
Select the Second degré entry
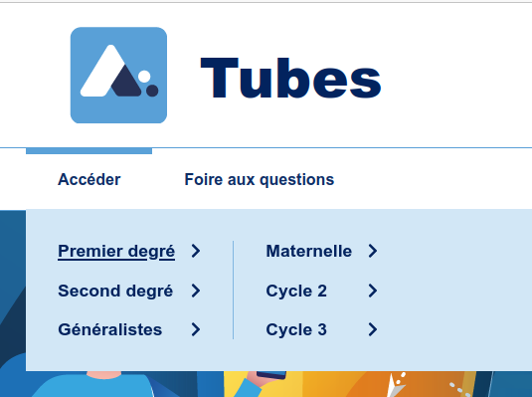click(x=115, y=292)
